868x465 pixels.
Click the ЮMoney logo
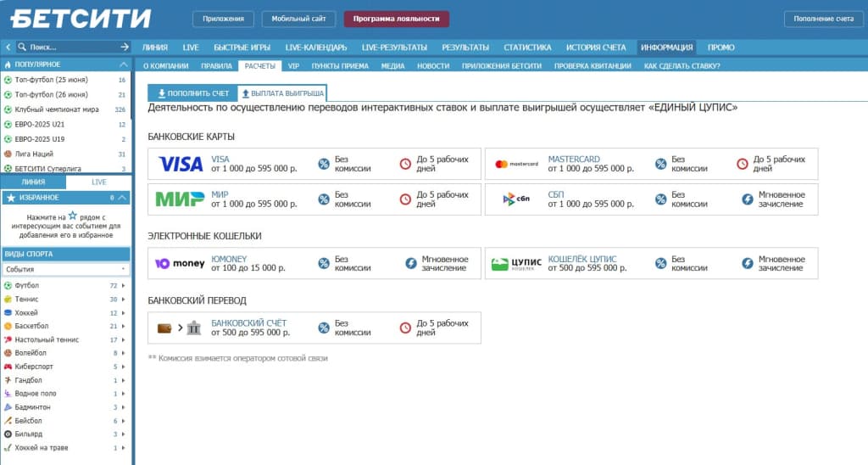point(180,263)
